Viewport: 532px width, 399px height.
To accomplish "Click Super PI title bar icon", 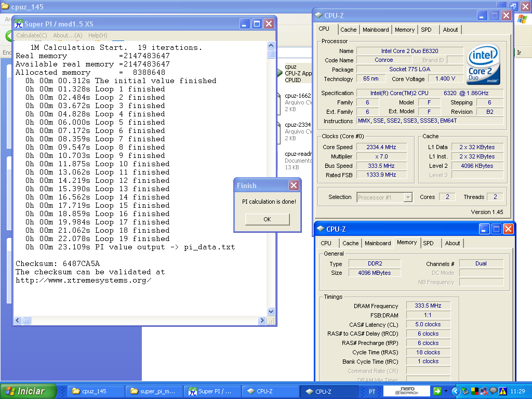I will pos(19,24).
